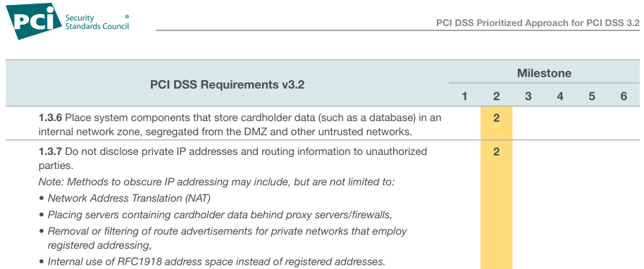The image size is (644, 269).
Task: Select the PCI DSS Prioritized Approach header title
Action: click(538, 23)
